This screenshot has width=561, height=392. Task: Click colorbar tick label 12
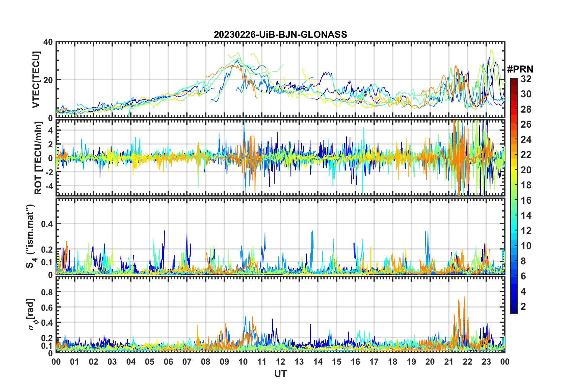526,231
